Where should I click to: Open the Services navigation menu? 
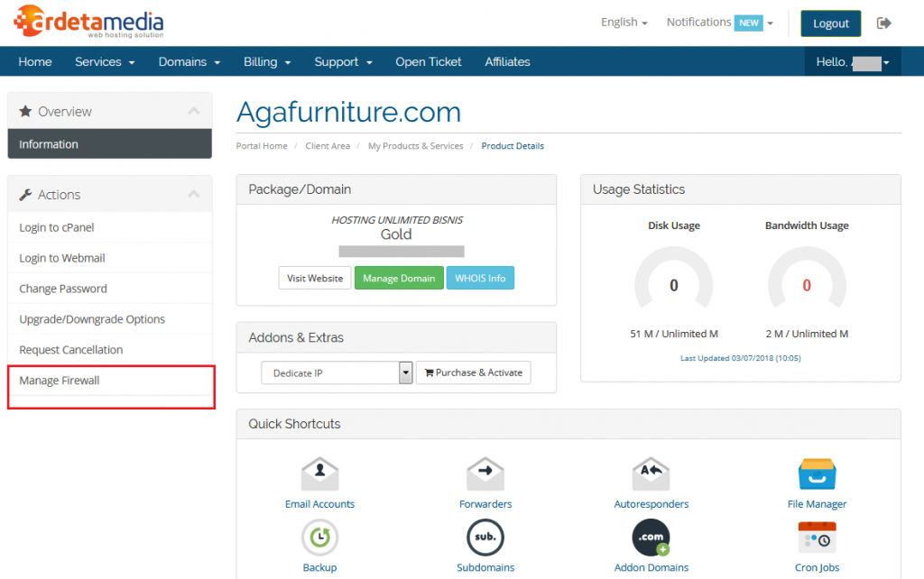(105, 62)
